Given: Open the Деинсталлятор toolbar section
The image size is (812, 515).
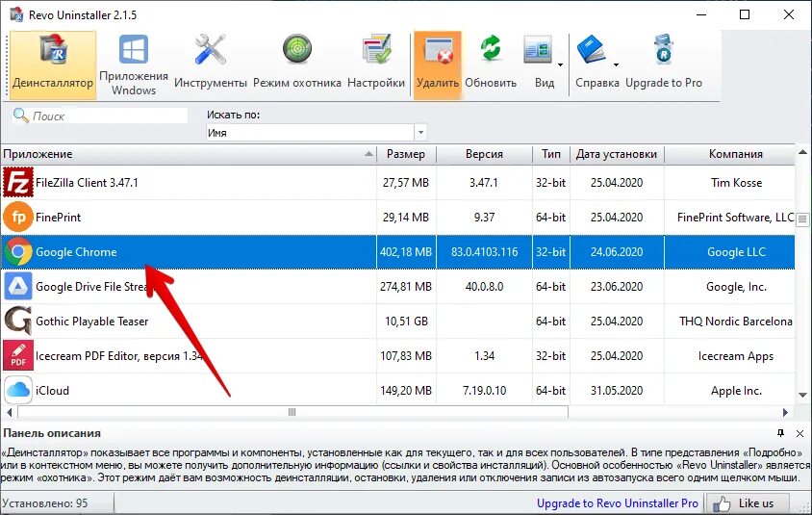Looking at the screenshot, I should pos(53,64).
